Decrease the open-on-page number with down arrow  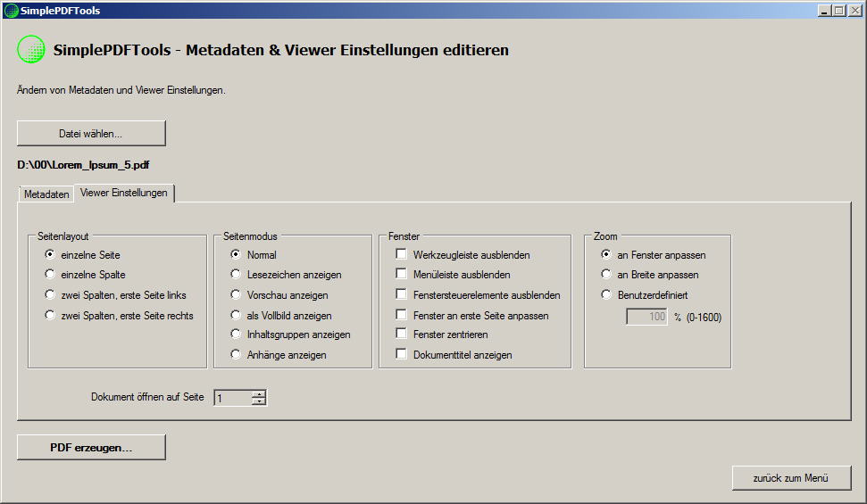(x=259, y=401)
